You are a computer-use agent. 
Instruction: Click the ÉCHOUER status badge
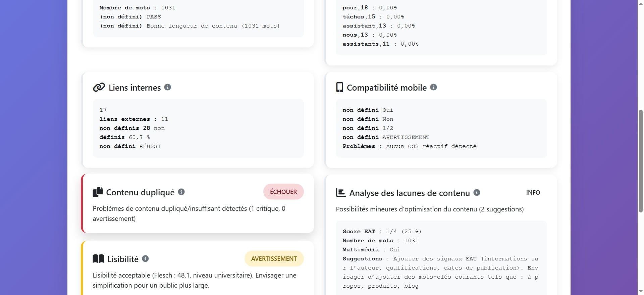283,192
